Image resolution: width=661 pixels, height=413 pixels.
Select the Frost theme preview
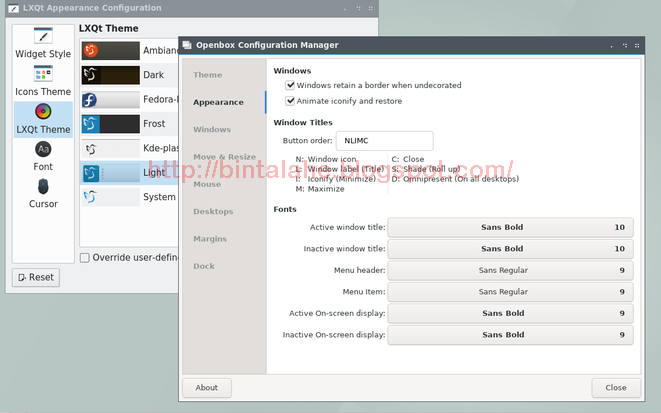(x=110, y=124)
